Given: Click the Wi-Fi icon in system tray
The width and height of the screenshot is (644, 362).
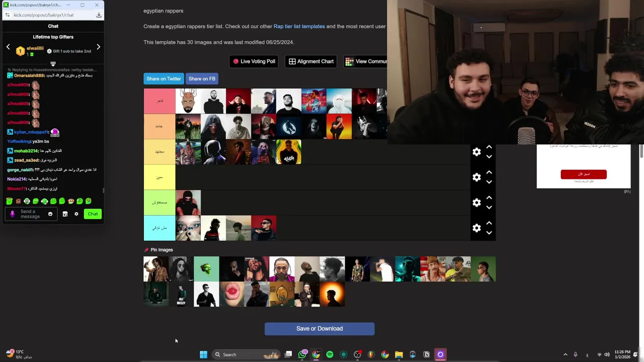Looking at the screenshot, I should point(599,354).
